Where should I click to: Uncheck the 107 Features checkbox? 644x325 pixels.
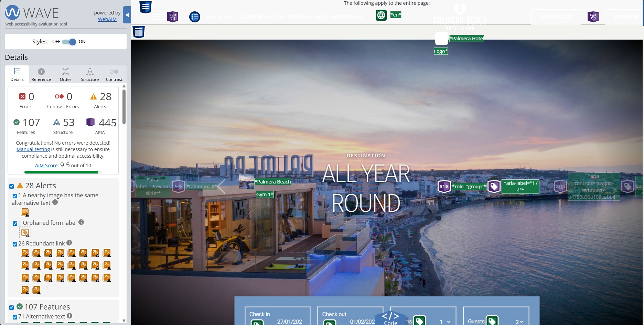pyautogui.click(x=12, y=307)
